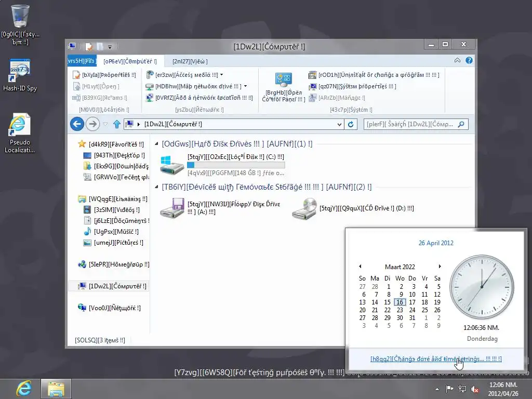Open recent locations dropdown arrow
Viewport: 532px width, 399px height.
(x=105, y=124)
